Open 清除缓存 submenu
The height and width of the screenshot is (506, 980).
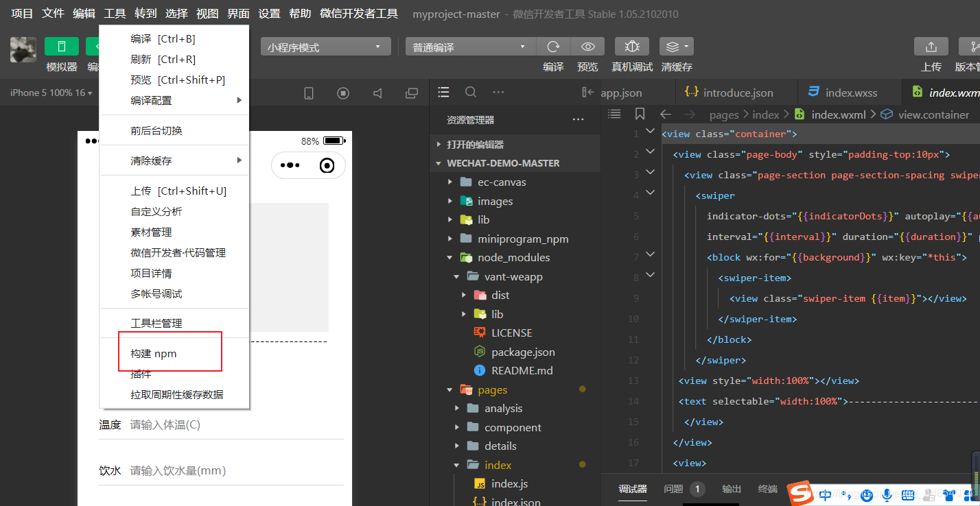click(x=174, y=161)
